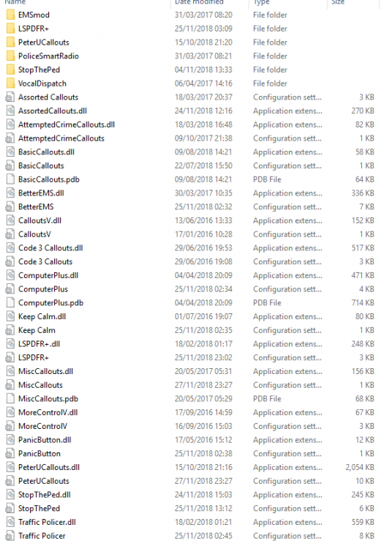Click the Traffic Policer.dll file icon
Screen dimensions: 392x549
click(10, 522)
